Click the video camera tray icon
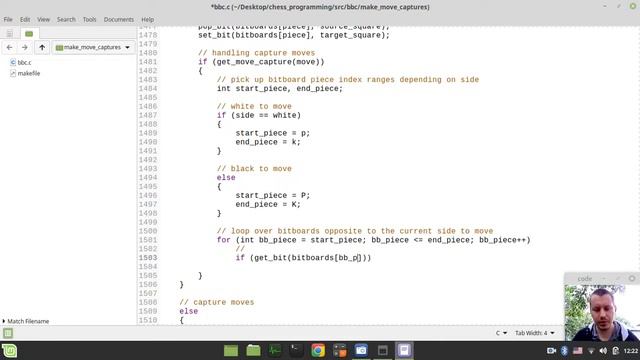The width and height of the screenshot is (640, 360). (x=551, y=351)
